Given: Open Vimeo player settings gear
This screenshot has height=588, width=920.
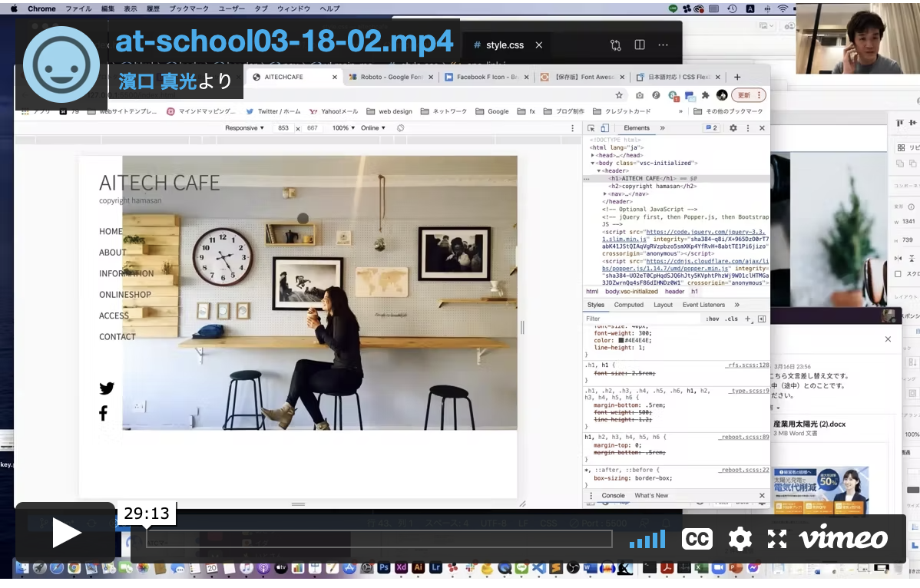Looking at the screenshot, I should tap(740, 539).
